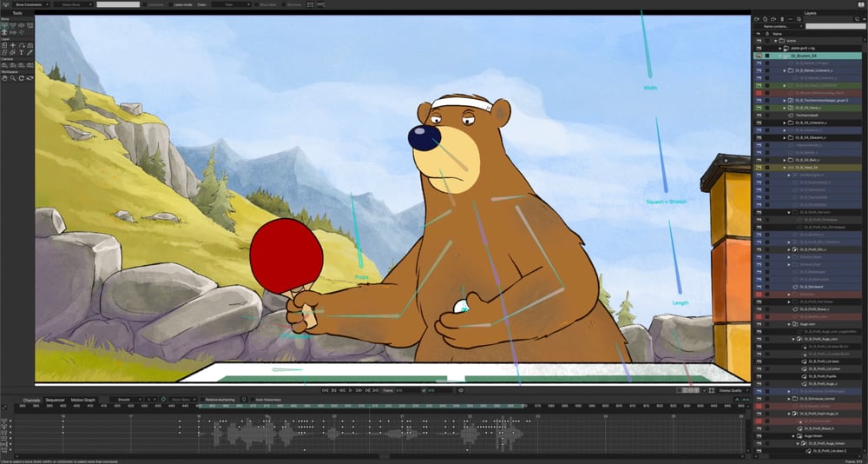Viewport: 868px width, 464px height.
Task: Click the timeline horizontal scrollbar thumb
Action: pos(385,456)
